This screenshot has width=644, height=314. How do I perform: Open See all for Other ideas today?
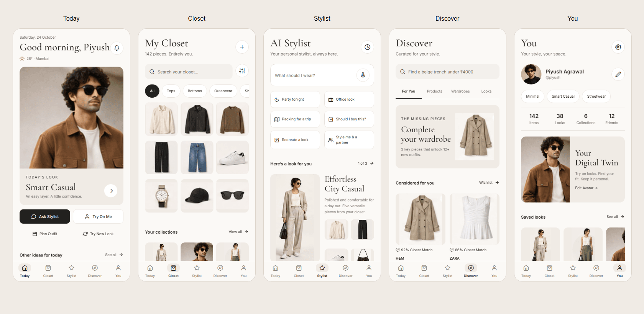[114, 255]
